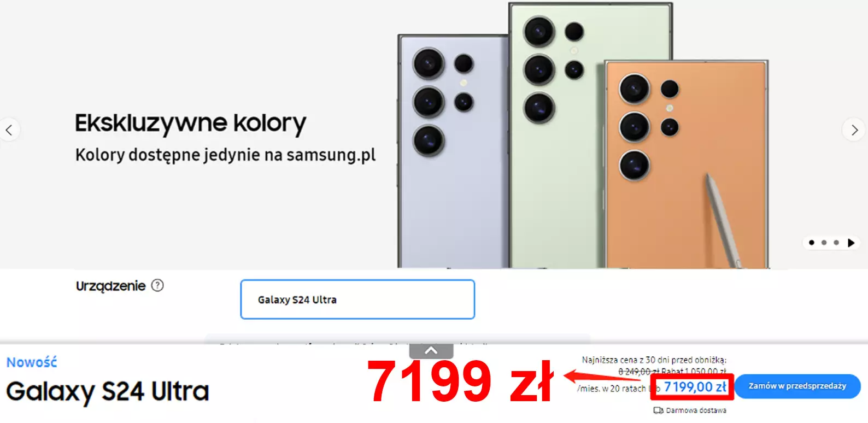Open the Urządzenie help question mark
This screenshot has height=423, width=868.
coord(157,285)
